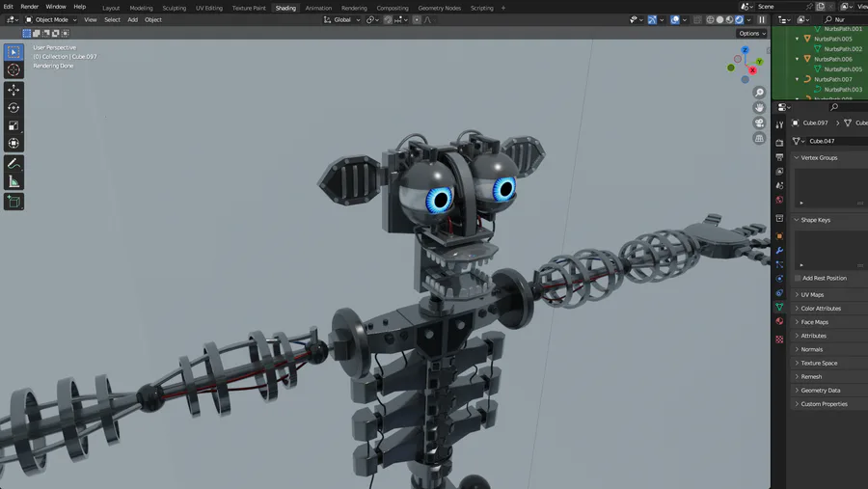Open the View Layer properties tab icon
The width and height of the screenshot is (868, 489).
(779, 171)
